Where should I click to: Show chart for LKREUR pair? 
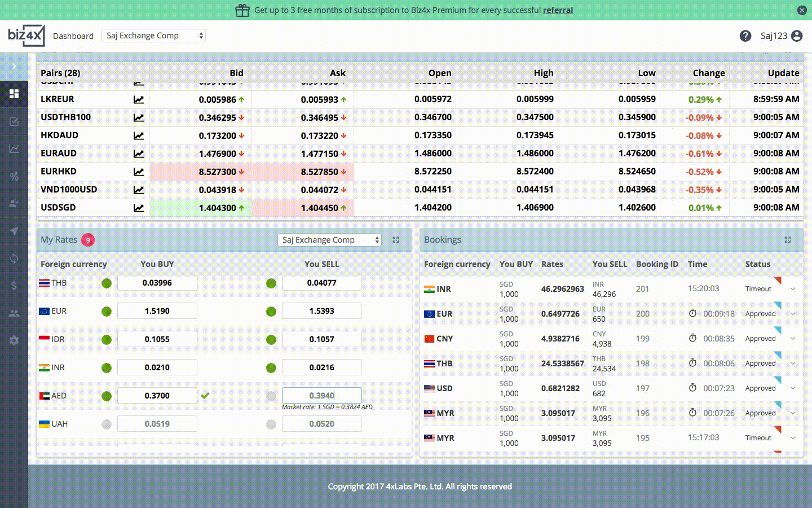click(139, 99)
